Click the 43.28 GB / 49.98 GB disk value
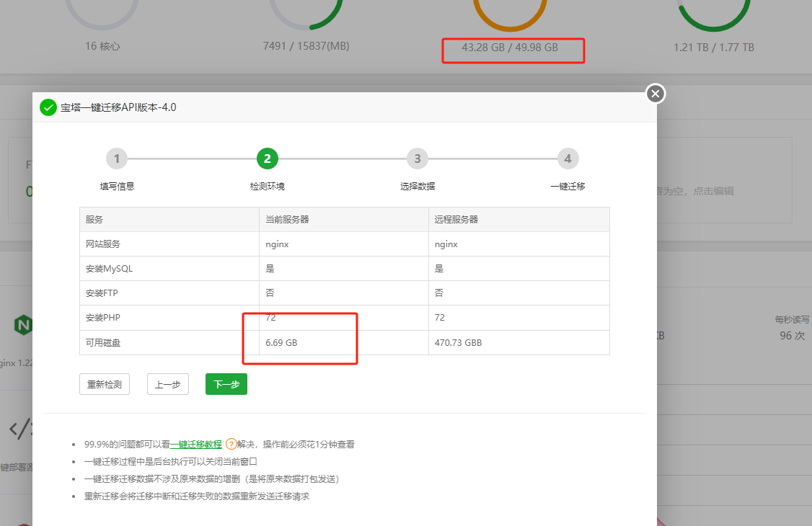Screen dimensions: 812x526 [x=510, y=47]
